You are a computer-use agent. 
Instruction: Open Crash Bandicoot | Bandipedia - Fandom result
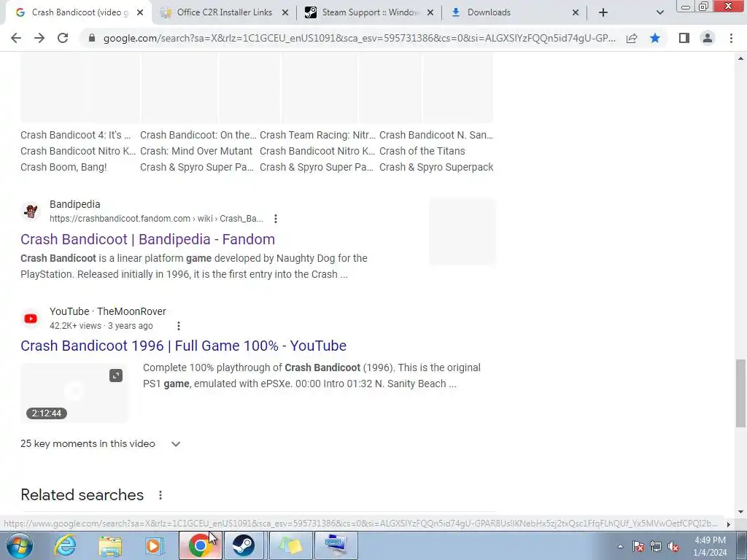tap(147, 239)
